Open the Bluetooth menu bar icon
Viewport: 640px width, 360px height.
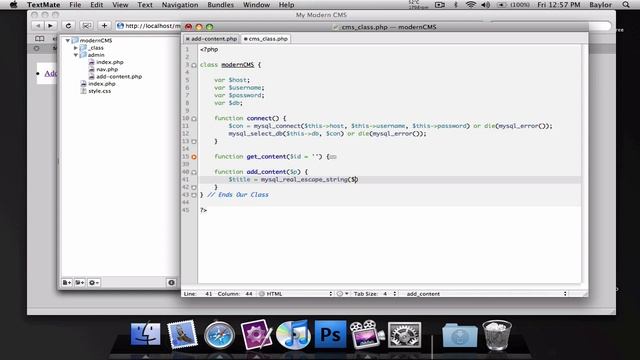tap(456, 5)
